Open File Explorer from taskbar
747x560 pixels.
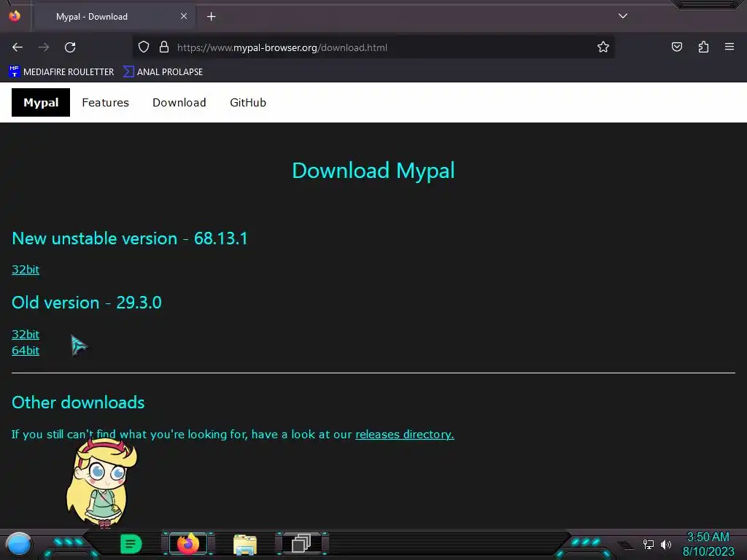pos(245,544)
